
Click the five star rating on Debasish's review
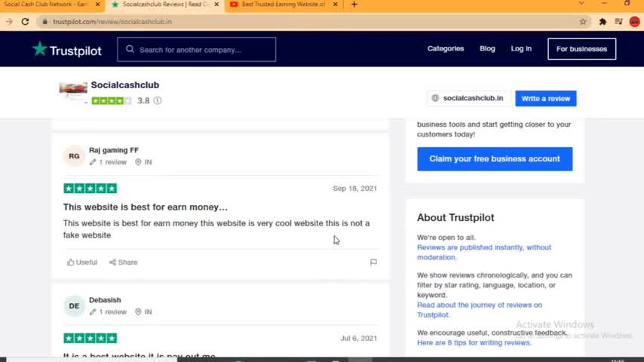point(90,338)
